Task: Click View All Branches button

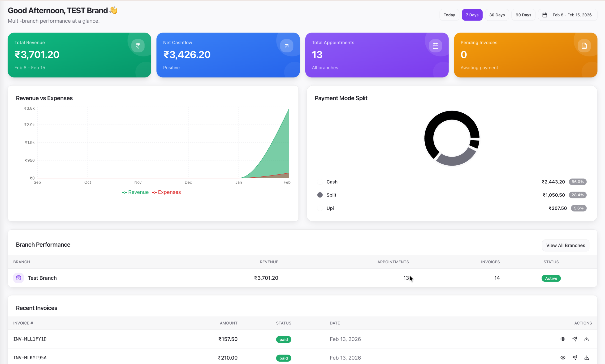Action: [565, 245]
